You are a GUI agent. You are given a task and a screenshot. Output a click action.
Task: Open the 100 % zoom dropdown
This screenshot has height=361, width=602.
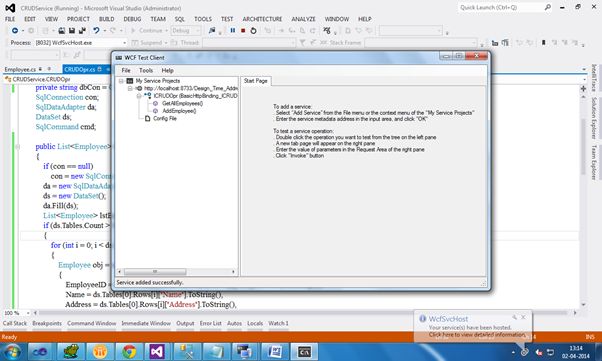pyautogui.click(x=27, y=313)
